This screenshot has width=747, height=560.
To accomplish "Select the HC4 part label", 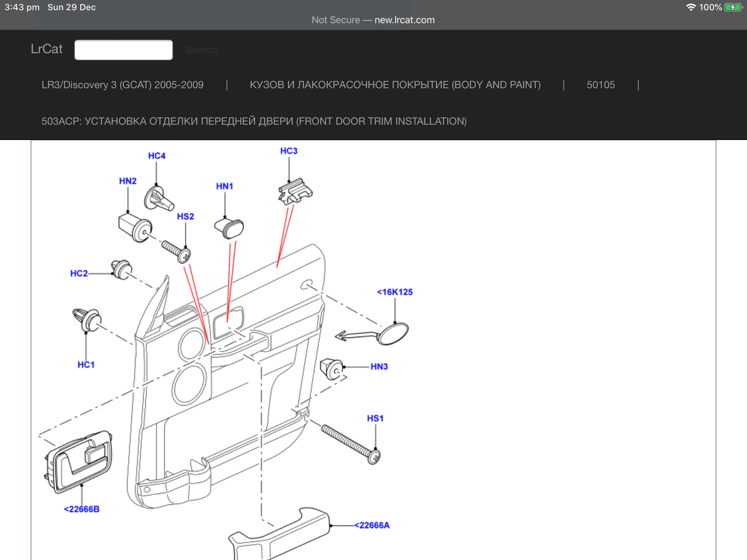I will (x=157, y=156).
